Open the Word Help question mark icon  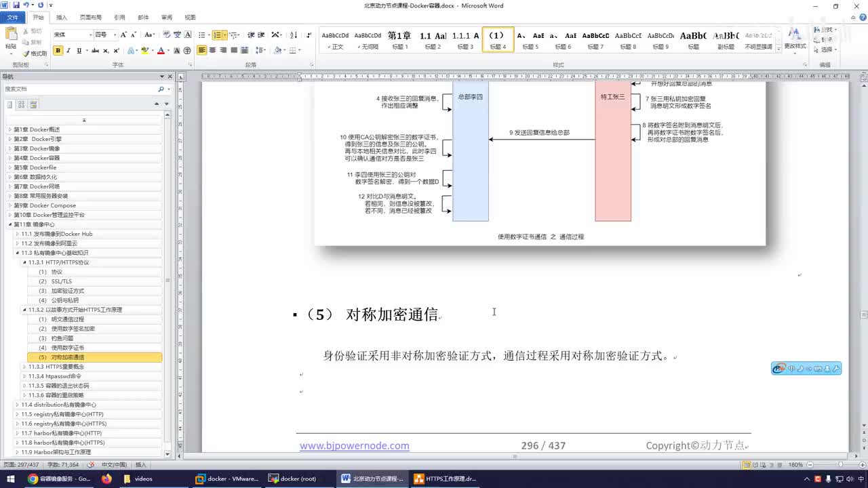pos(861,17)
